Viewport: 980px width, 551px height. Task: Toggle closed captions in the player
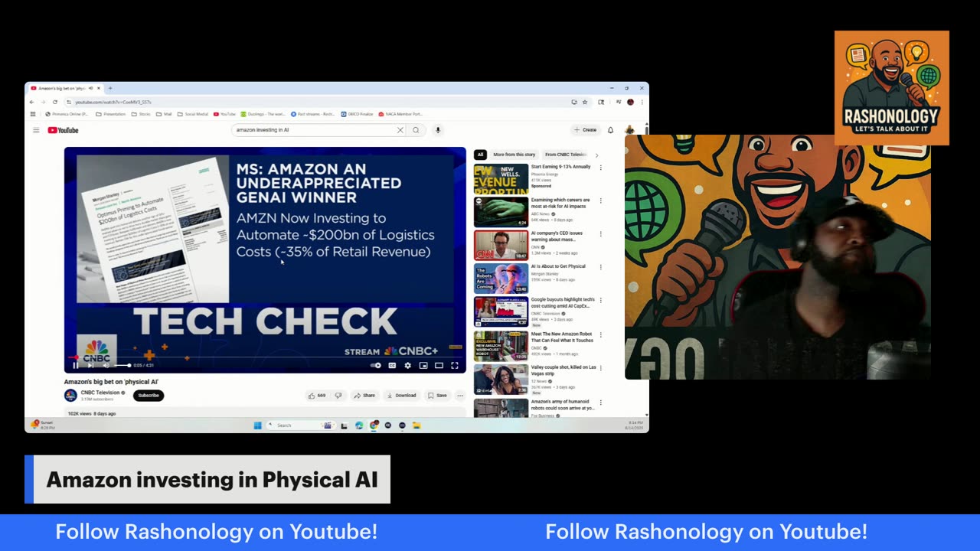tap(392, 366)
